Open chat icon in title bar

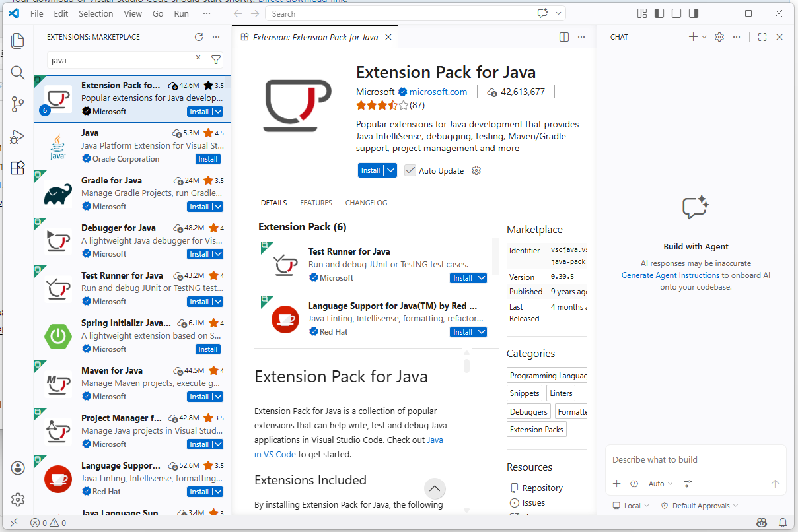[543, 13]
